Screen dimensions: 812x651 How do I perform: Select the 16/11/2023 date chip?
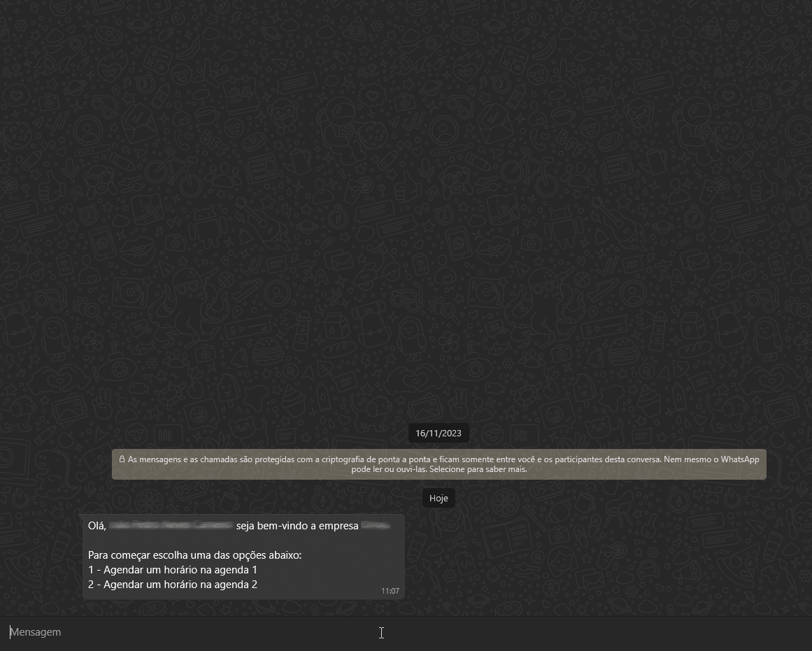(439, 434)
